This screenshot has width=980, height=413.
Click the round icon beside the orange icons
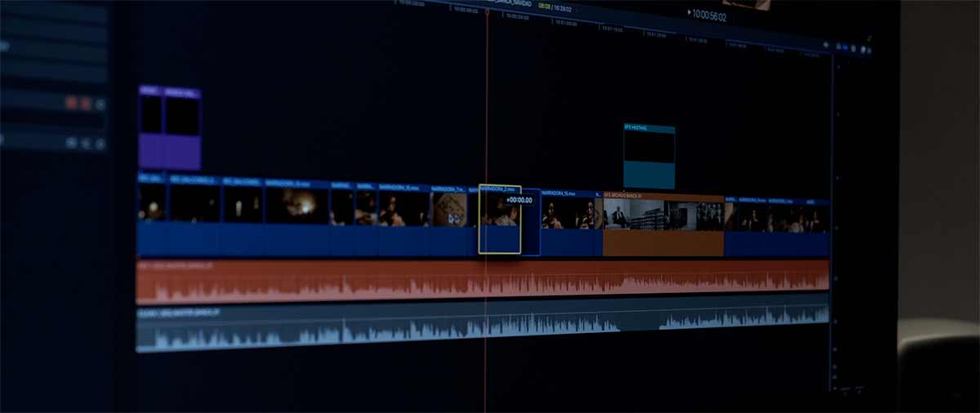pyautogui.click(x=100, y=104)
